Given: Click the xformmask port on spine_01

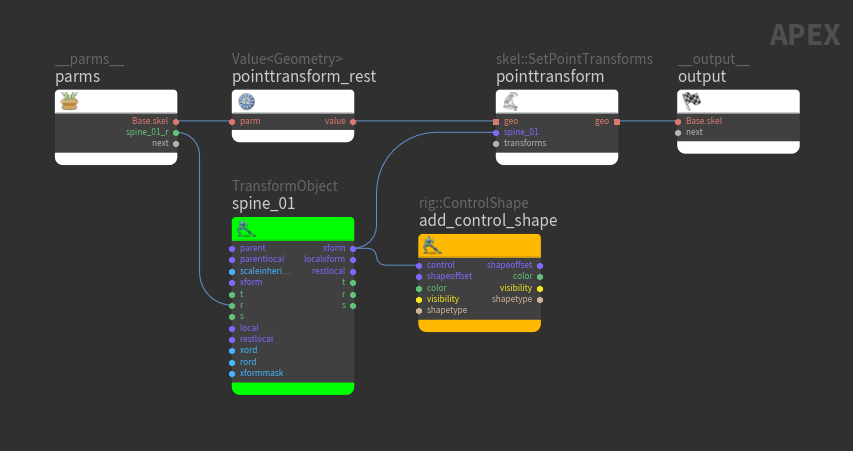Looking at the screenshot, I should click(232, 373).
